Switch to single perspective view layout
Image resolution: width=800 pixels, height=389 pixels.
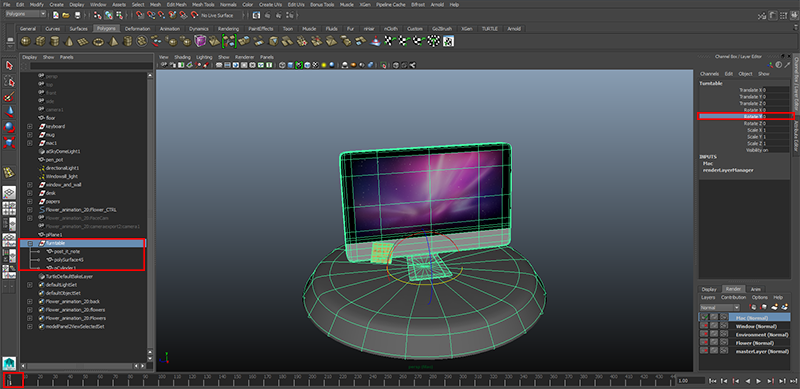(x=9, y=192)
